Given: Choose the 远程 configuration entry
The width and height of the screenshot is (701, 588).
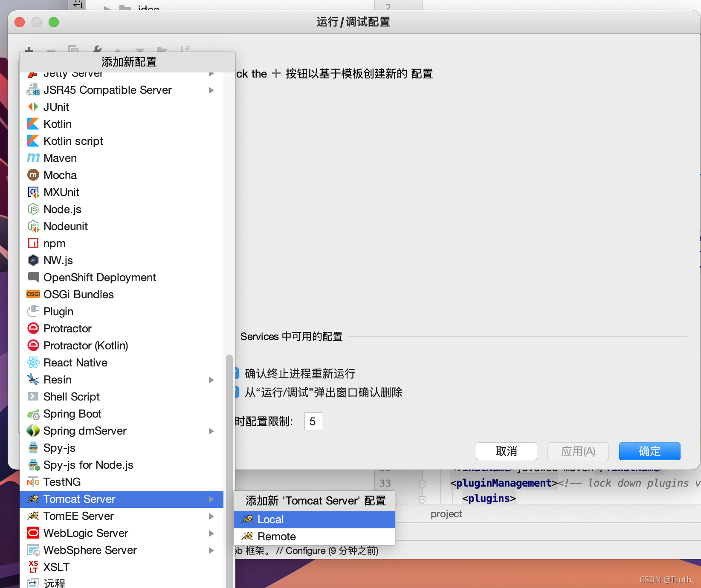Looking at the screenshot, I should coord(122,582).
